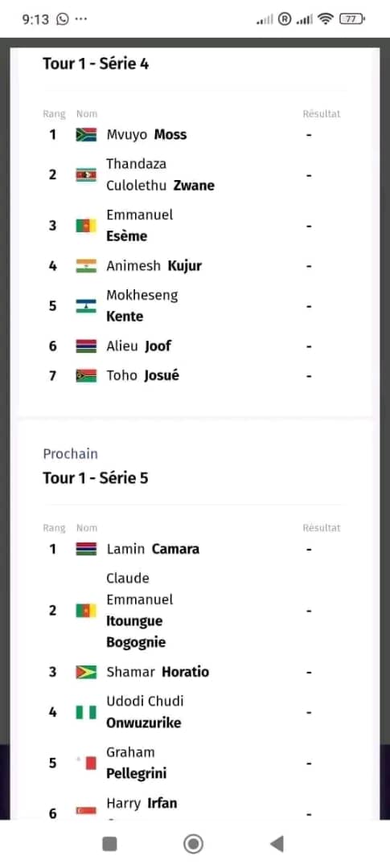Tap the Gambia flag next to Alieu Joof
Viewport: 390px width, 868px height.
(86, 346)
